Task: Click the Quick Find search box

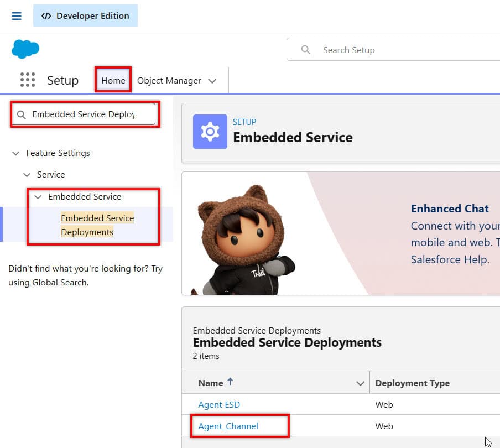Action: 84,114
